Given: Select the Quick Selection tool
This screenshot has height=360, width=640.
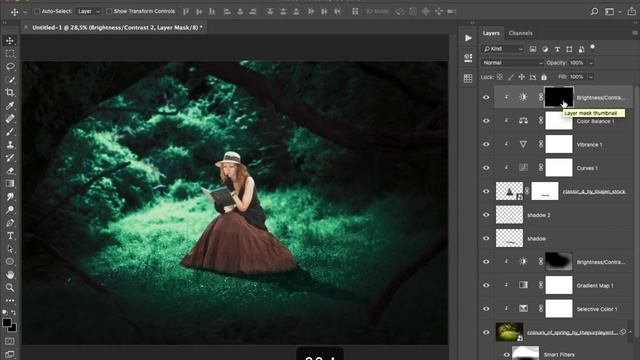Looking at the screenshot, I should pyautogui.click(x=10, y=80).
